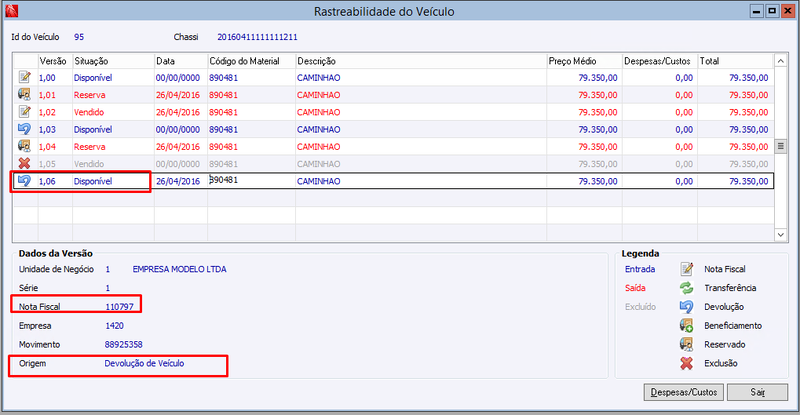Click material code 890481 in row 1,00
800x415 pixels.
pyautogui.click(x=223, y=78)
